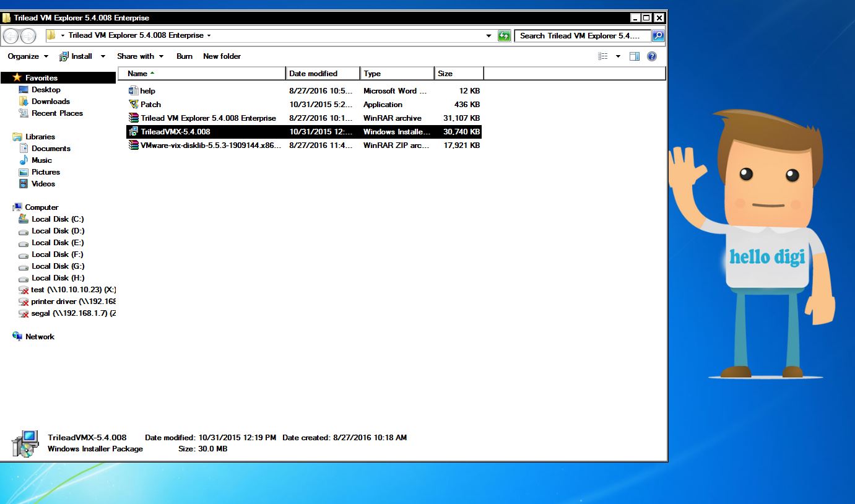Click the Libraries icon in navigation pane
Image resolution: width=855 pixels, height=504 pixels.
[17, 137]
